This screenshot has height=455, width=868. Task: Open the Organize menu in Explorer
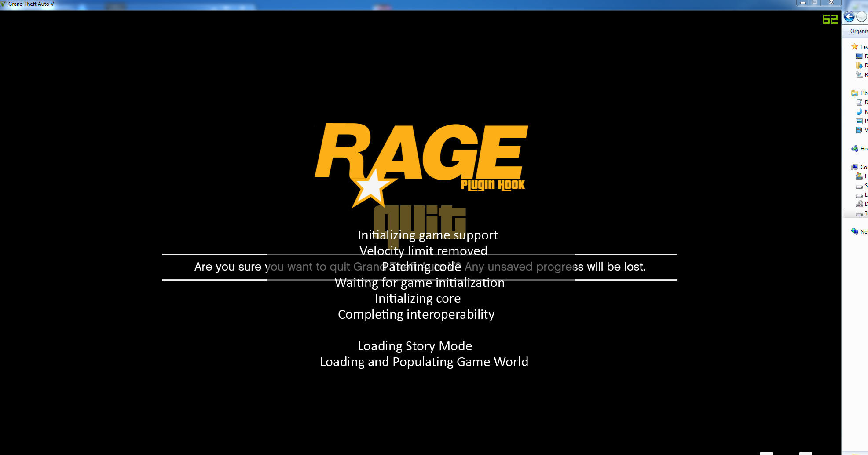(x=859, y=31)
